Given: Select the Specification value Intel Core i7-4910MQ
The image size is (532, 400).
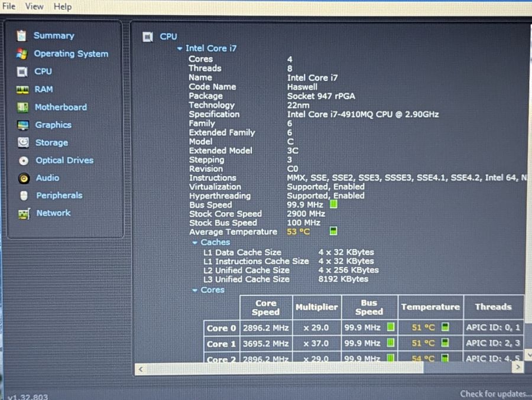Looking at the screenshot, I should (363, 115).
